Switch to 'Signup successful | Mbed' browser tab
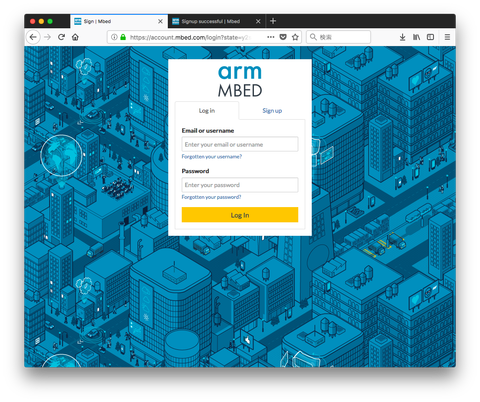This screenshot has width=480, height=402. 217,21
